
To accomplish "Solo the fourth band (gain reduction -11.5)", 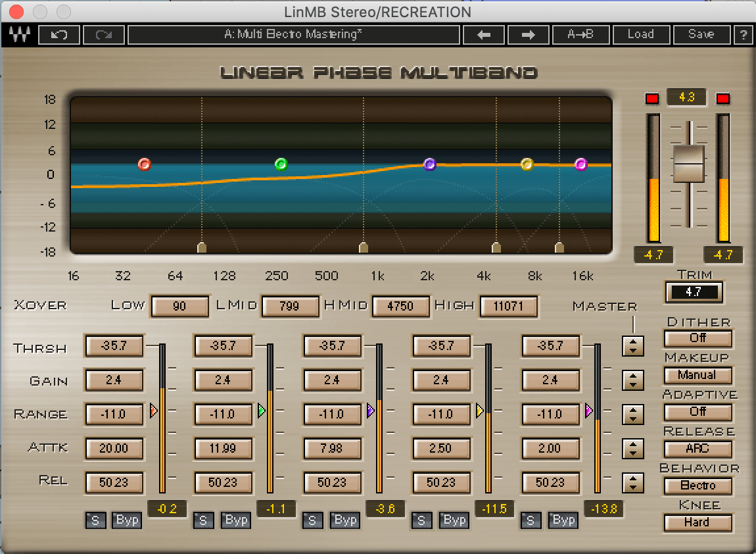I will click(421, 520).
